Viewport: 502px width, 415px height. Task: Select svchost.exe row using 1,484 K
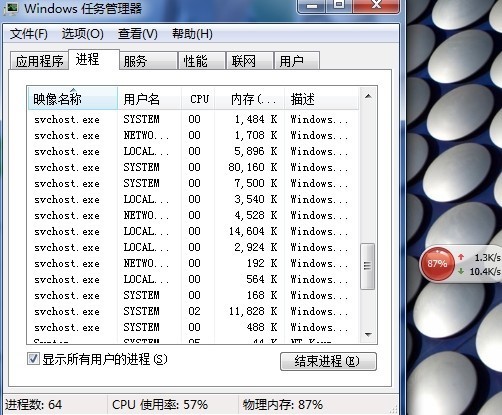click(x=193, y=119)
